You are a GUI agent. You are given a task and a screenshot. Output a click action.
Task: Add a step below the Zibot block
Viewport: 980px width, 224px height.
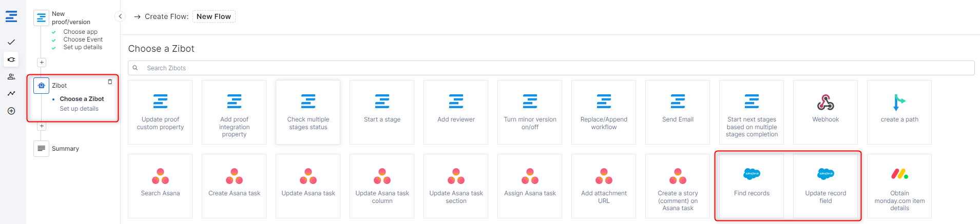[42, 126]
